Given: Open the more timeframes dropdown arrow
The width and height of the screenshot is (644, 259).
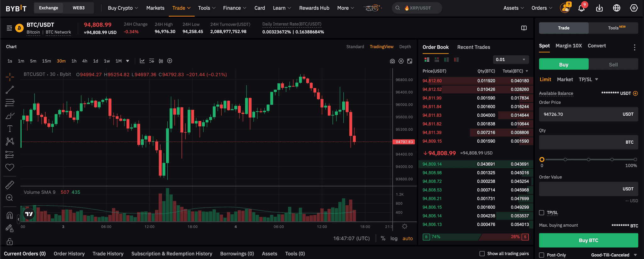Looking at the screenshot, I should (x=128, y=61).
